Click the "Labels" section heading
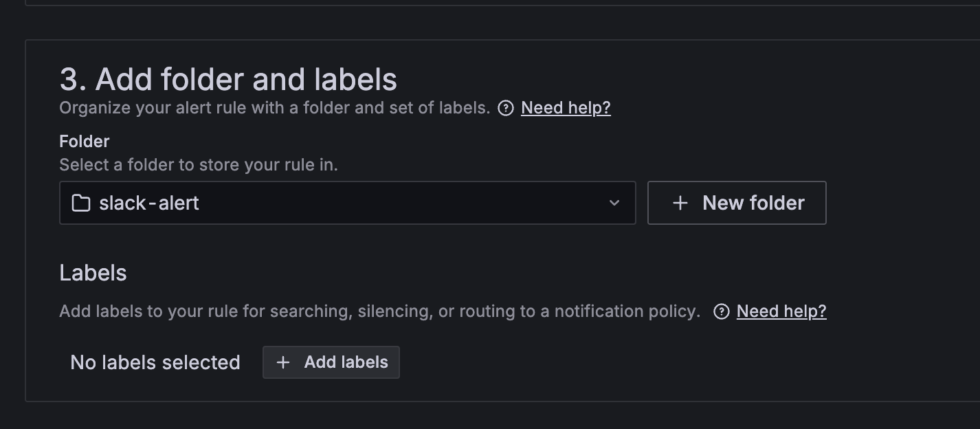The height and width of the screenshot is (429, 980). pos(93,273)
